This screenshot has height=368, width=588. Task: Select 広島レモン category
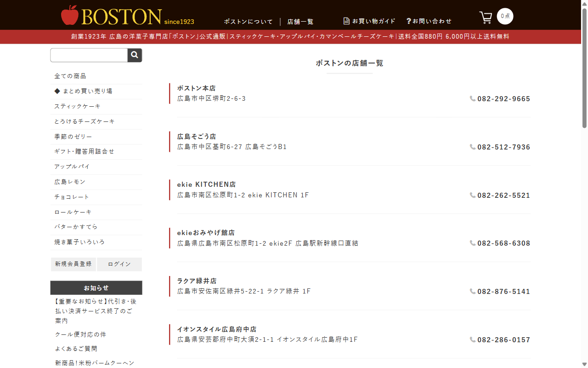point(96,182)
